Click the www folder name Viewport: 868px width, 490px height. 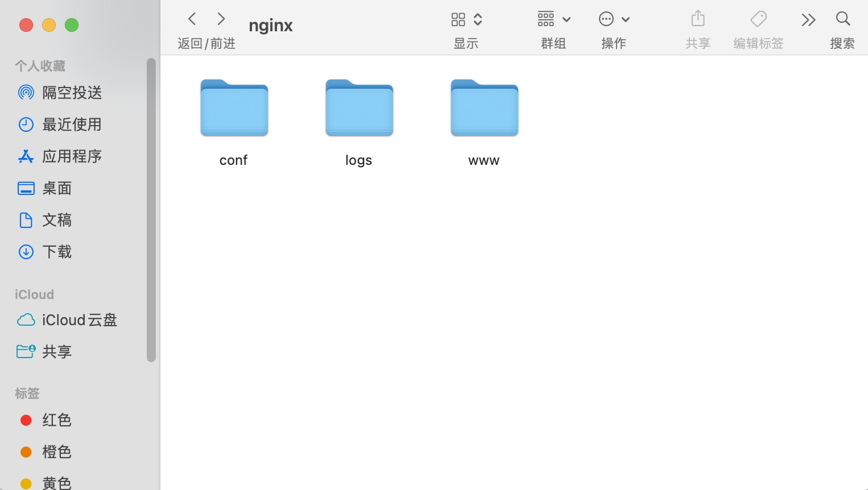tap(484, 161)
